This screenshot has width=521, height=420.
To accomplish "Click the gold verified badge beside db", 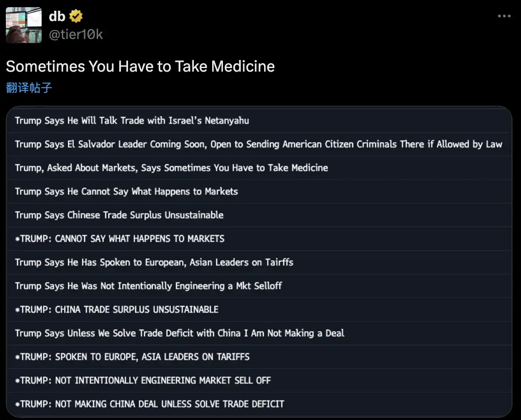I will pyautogui.click(x=76, y=17).
